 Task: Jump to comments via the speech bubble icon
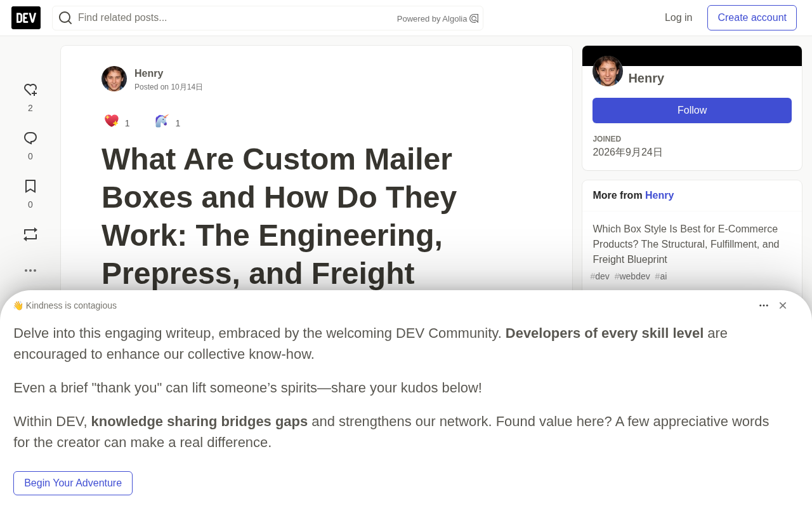(x=30, y=138)
